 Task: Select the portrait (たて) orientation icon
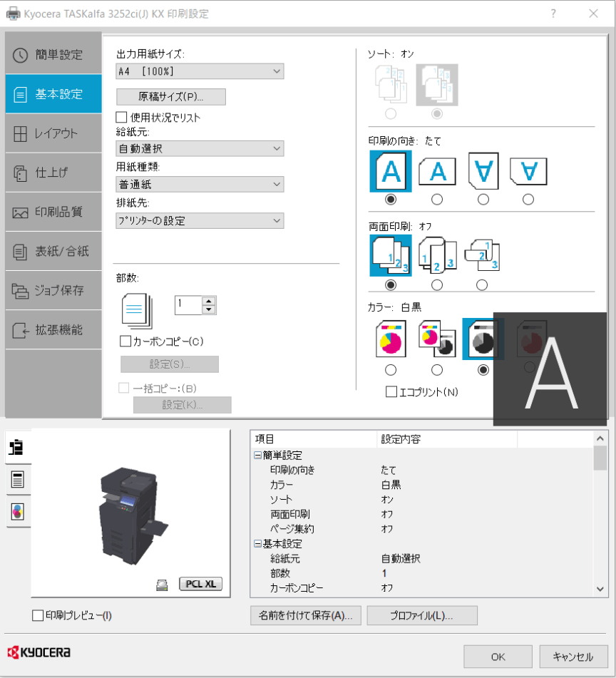pos(391,171)
